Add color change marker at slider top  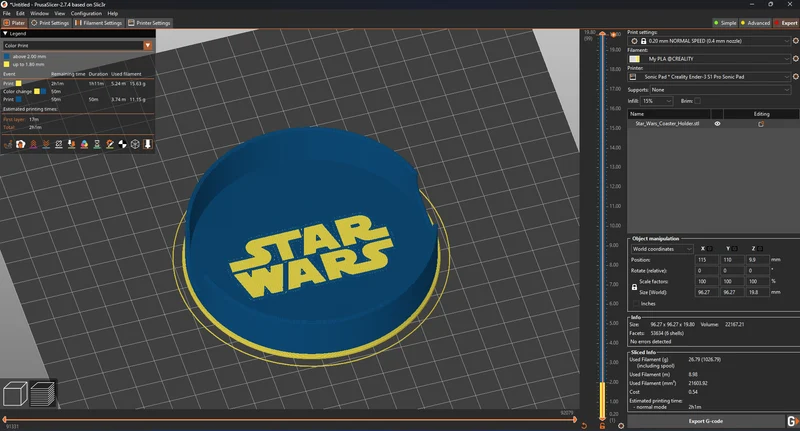pos(613,34)
